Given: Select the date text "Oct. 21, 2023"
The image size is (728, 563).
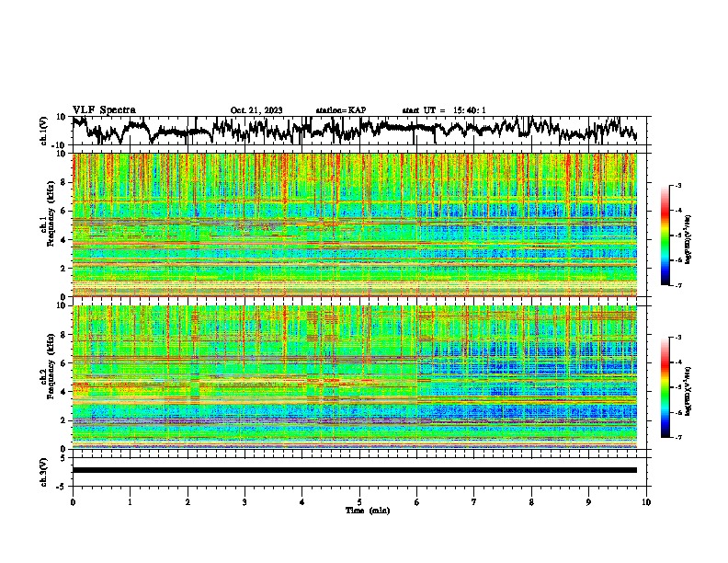Looking at the screenshot, I should tap(256, 110).
